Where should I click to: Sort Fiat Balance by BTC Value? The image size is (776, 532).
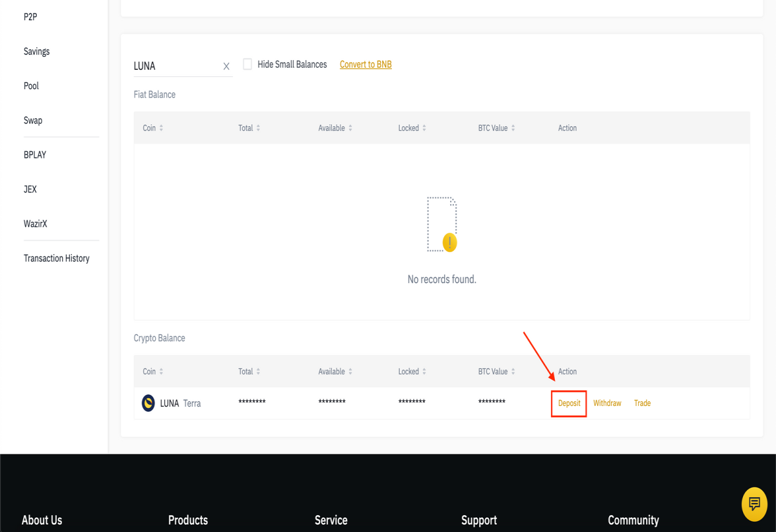click(497, 128)
